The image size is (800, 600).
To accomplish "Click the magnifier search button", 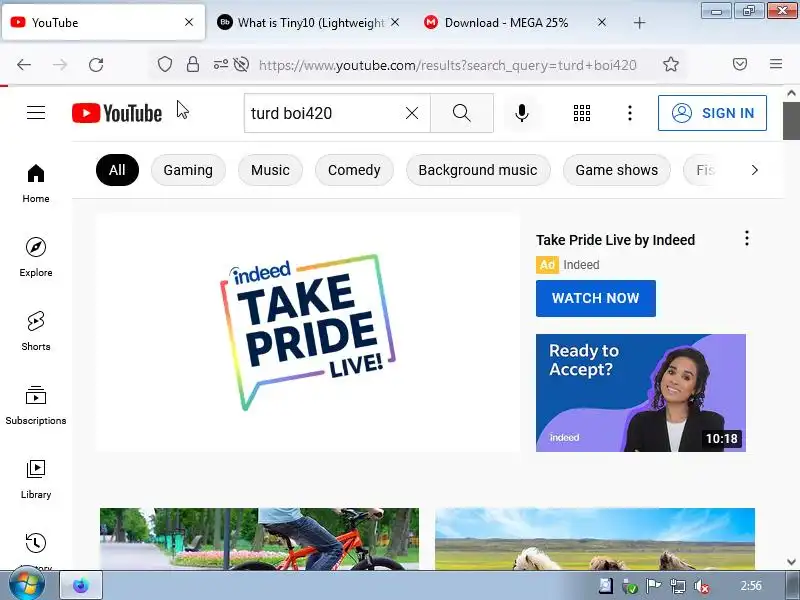I will [462, 113].
